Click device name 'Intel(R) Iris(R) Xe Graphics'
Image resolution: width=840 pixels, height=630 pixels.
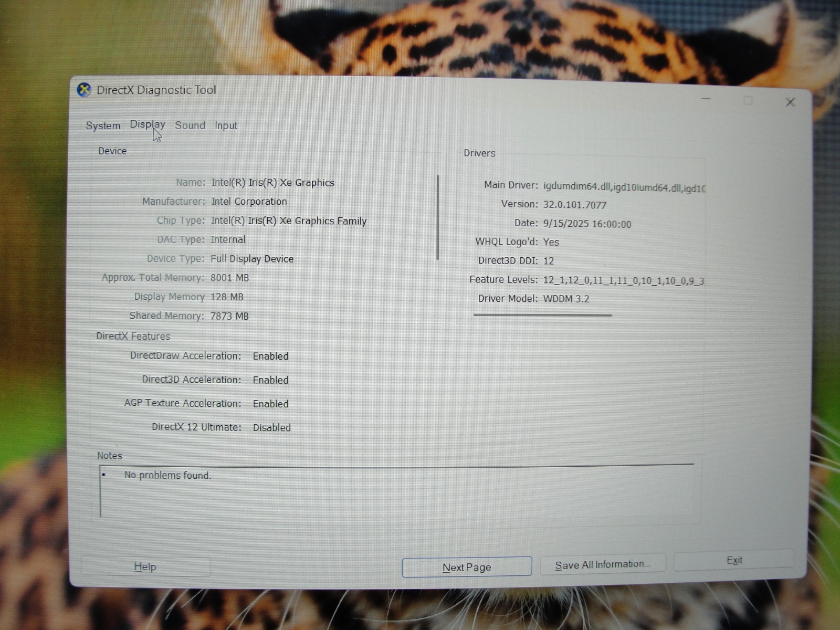(273, 183)
